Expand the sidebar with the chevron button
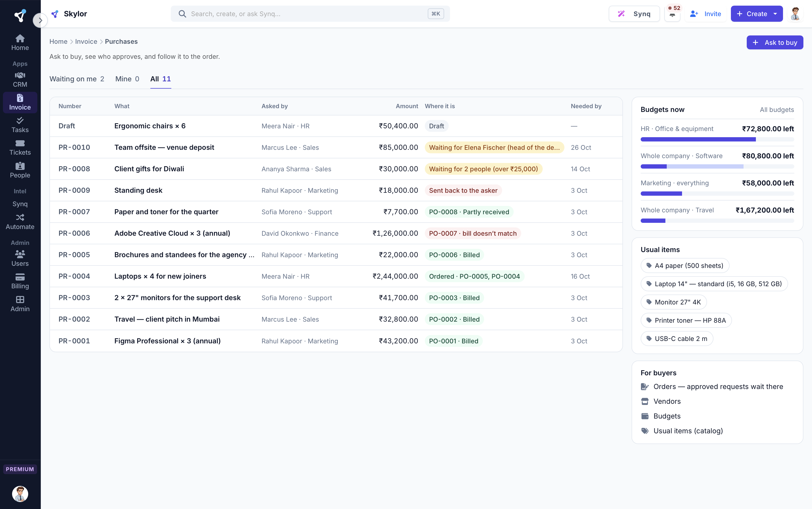This screenshot has height=509, width=812. point(40,20)
